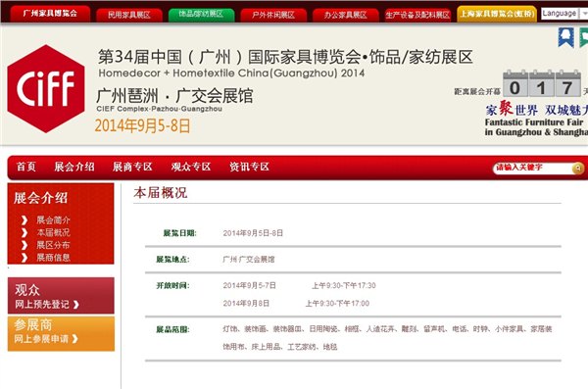Click the blue bookmark profile icon
588x389 pixels.
click(565, 37)
